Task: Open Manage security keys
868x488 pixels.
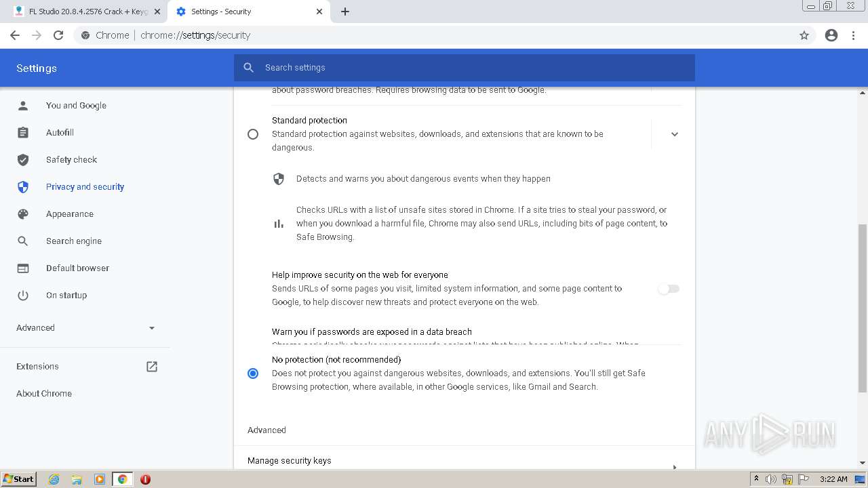Action: click(465, 461)
